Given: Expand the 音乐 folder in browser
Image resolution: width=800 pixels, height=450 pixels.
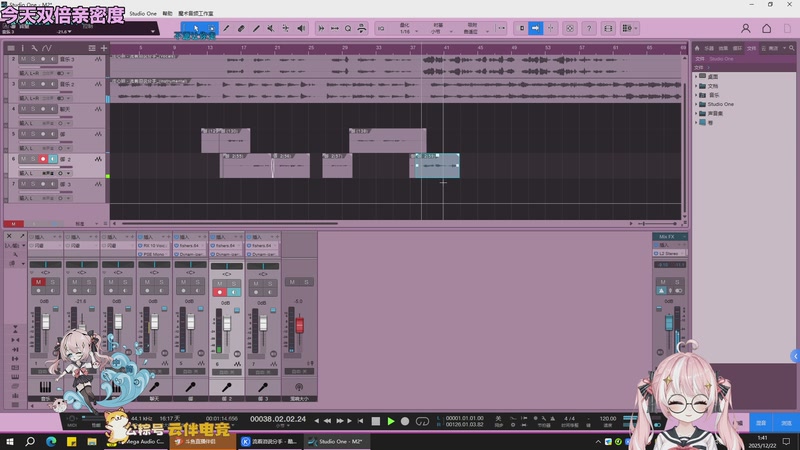Looking at the screenshot, I should 696,95.
